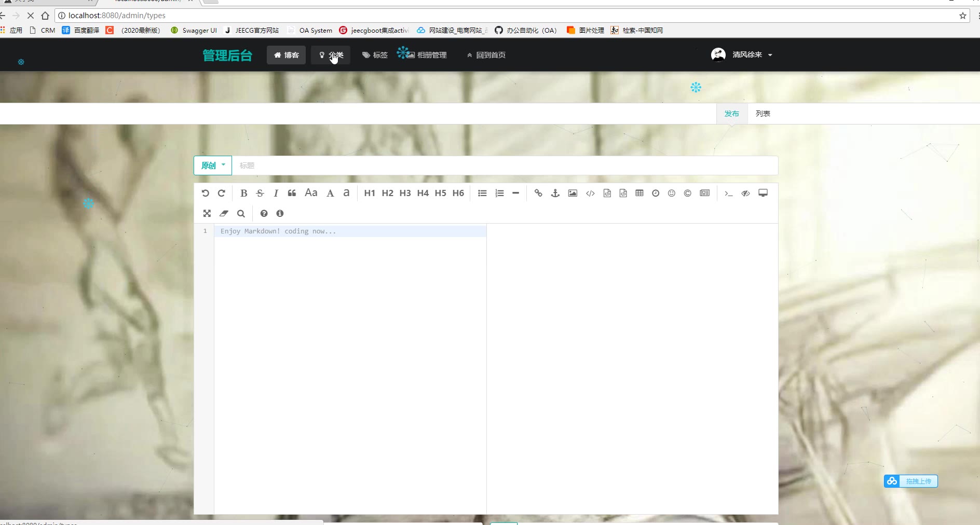Toggle live preview with the eye icon
Screen dimensions: 980x525
click(x=745, y=193)
